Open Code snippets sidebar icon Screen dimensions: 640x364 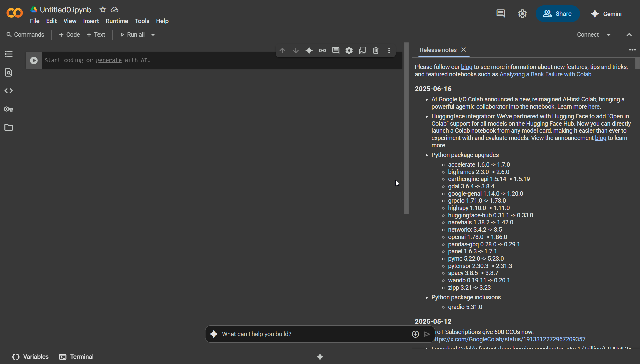9,91
